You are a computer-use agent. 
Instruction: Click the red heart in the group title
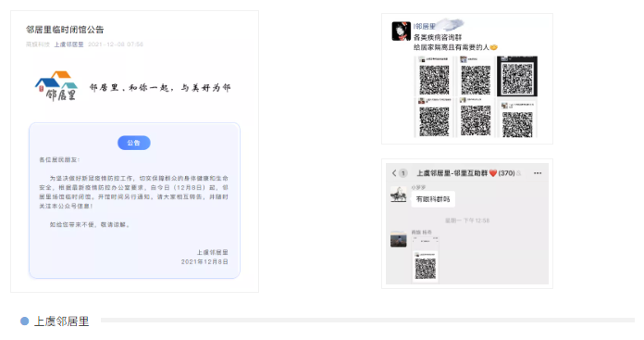493,173
